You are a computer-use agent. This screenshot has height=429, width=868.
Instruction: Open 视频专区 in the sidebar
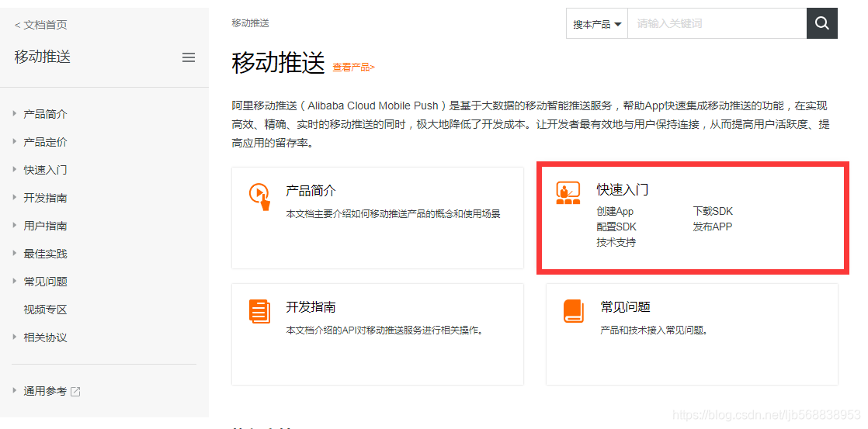point(45,310)
